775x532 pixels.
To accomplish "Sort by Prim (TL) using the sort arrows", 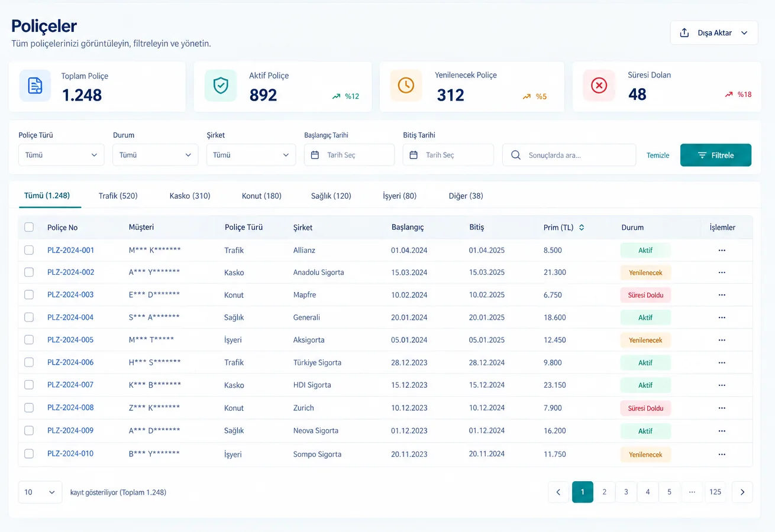I will [582, 227].
